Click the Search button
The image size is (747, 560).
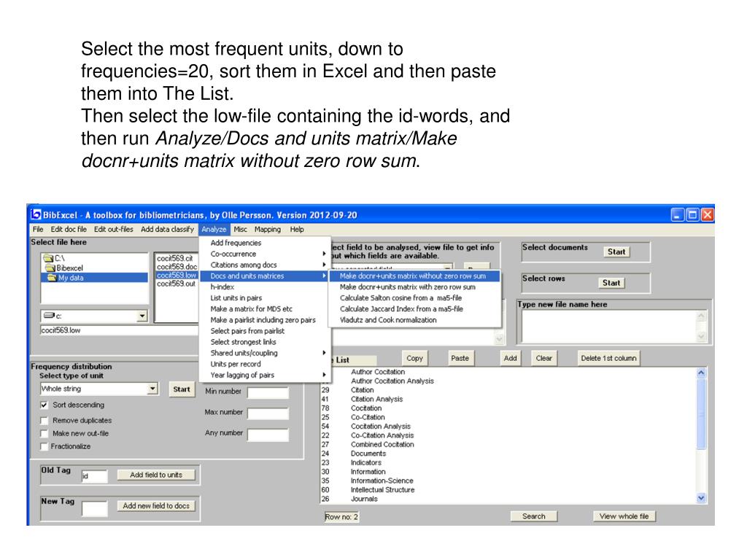(533, 516)
